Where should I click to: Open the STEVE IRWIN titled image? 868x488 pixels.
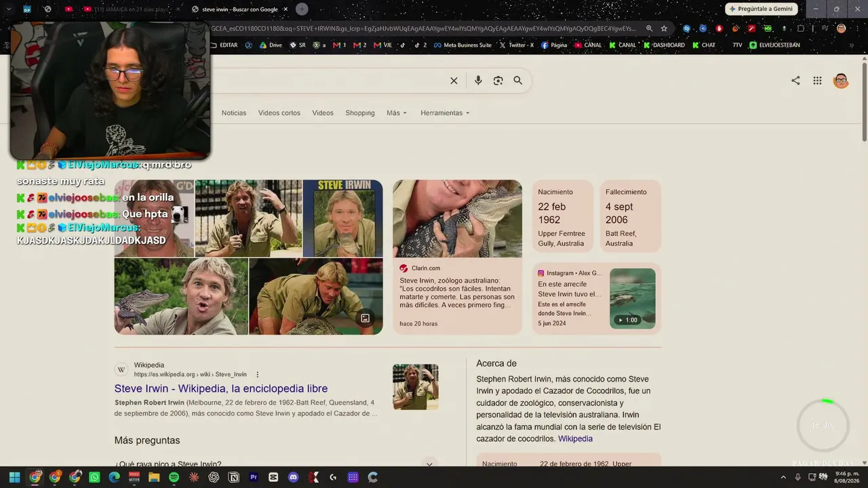point(343,218)
